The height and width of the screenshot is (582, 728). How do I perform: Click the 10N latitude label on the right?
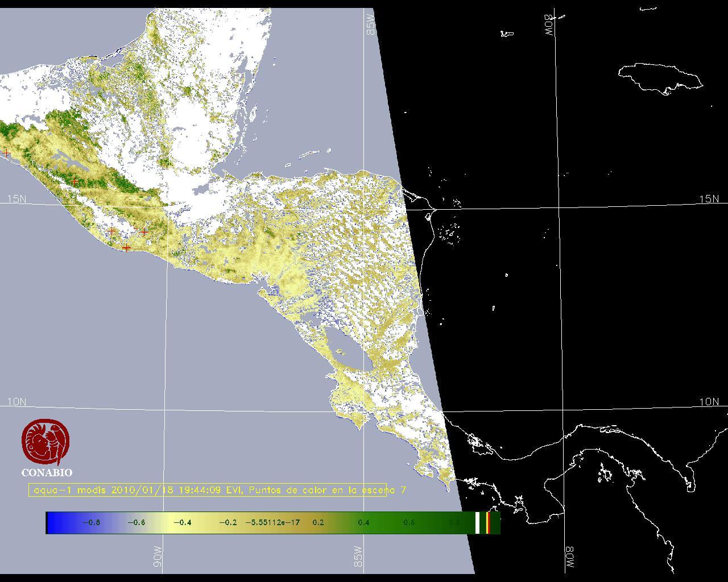[x=709, y=402]
